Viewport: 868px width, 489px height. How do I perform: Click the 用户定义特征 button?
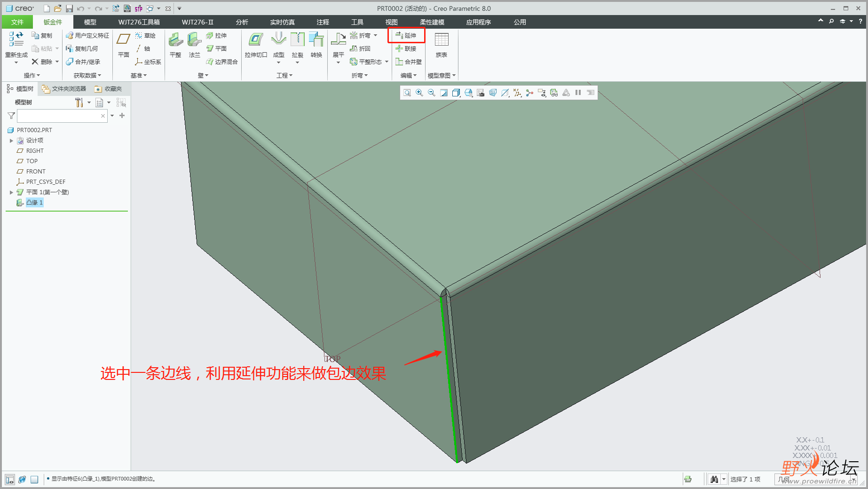(x=87, y=35)
